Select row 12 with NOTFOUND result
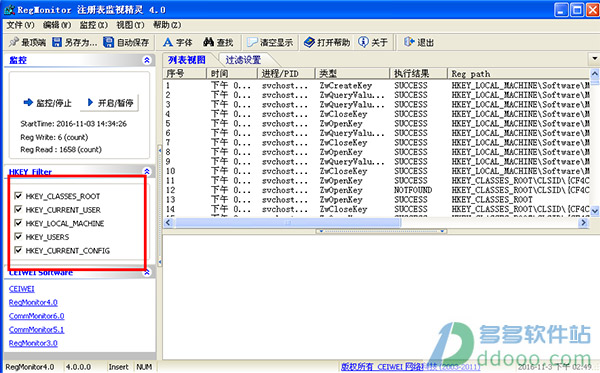The width and height of the screenshot is (600, 373). click(x=377, y=190)
